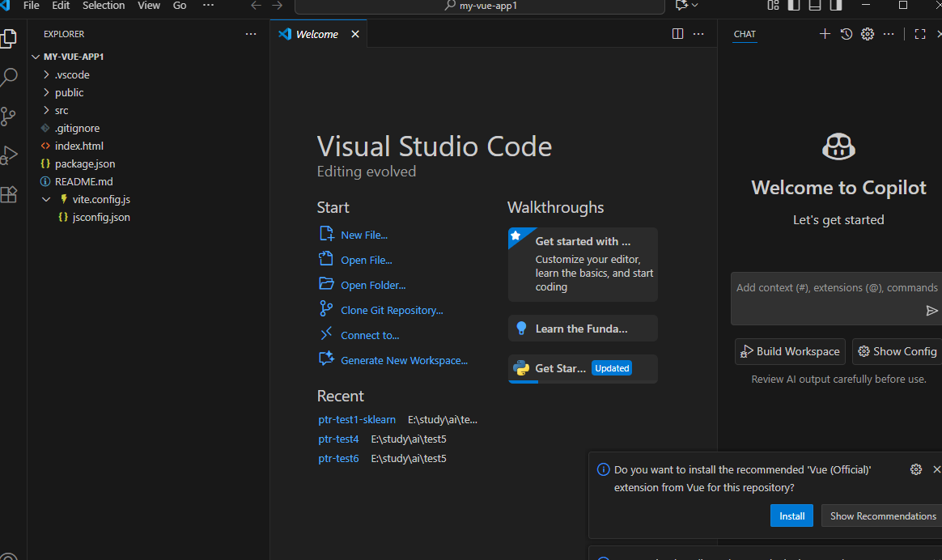Show chat history
The width and height of the screenshot is (942, 560).
pyautogui.click(x=847, y=34)
